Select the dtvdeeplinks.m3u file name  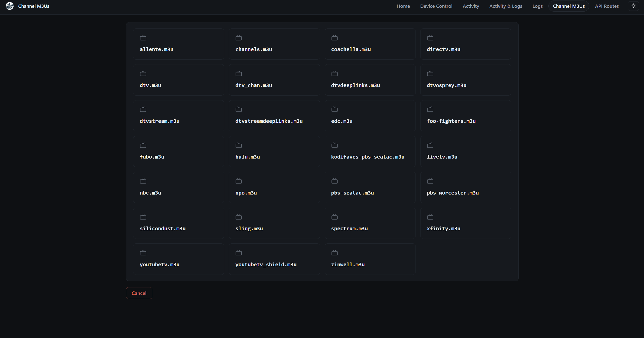pyautogui.click(x=355, y=85)
